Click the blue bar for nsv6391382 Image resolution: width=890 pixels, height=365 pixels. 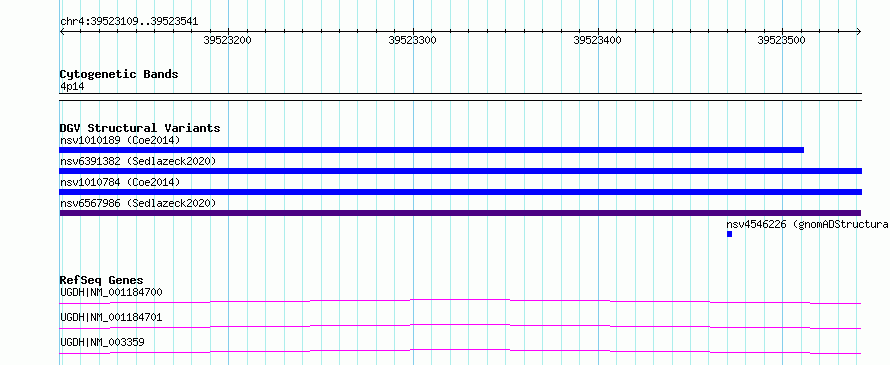click(x=460, y=171)
